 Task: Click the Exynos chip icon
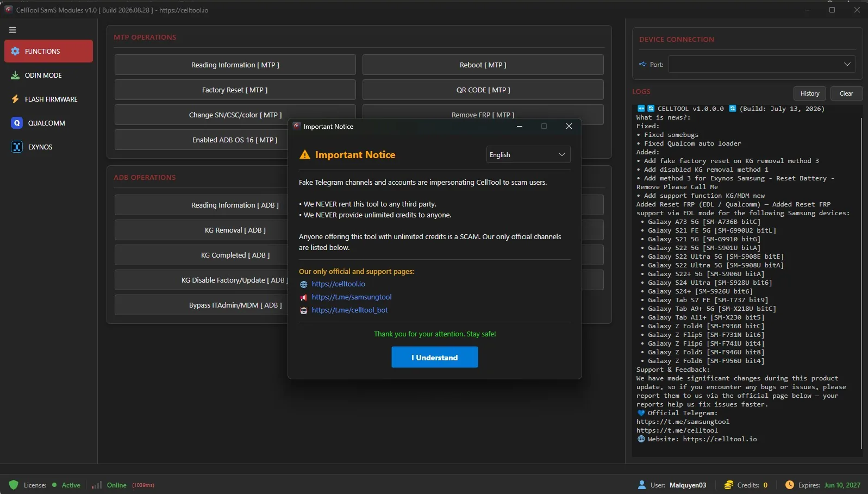17,147
